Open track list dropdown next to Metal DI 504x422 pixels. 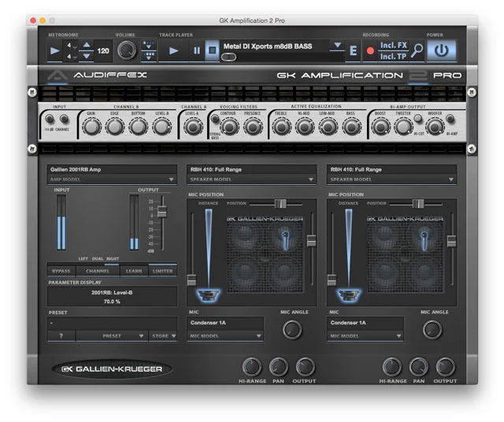click(337, 46)
